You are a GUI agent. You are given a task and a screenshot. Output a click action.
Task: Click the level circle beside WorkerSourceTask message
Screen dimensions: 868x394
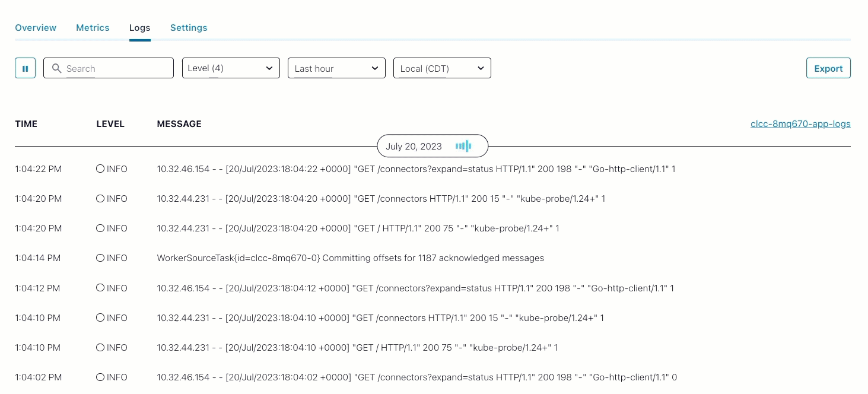click(x=100, y=258)
